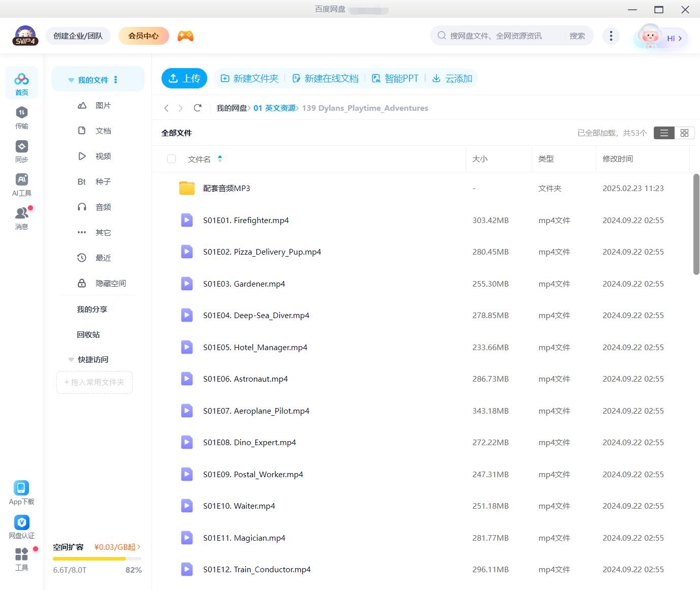Click the game controller icon
The width and height of the screenshot is (700, 590).
(x=185, y=36)
